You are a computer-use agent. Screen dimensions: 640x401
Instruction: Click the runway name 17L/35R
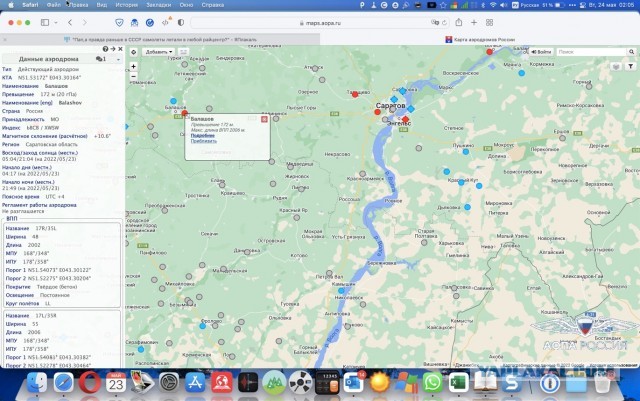click(x=46, y=316)
